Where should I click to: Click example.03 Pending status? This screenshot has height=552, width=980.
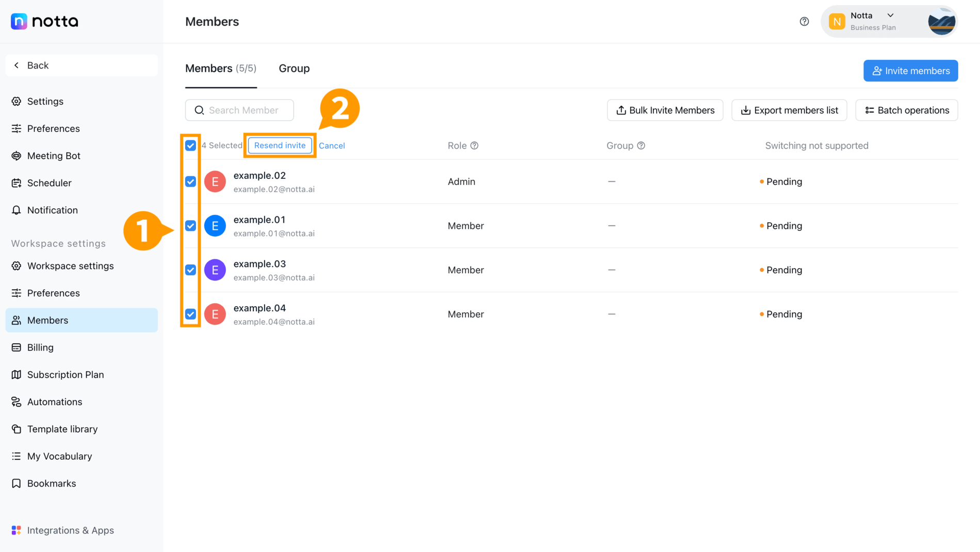click(x=781, y=270)
